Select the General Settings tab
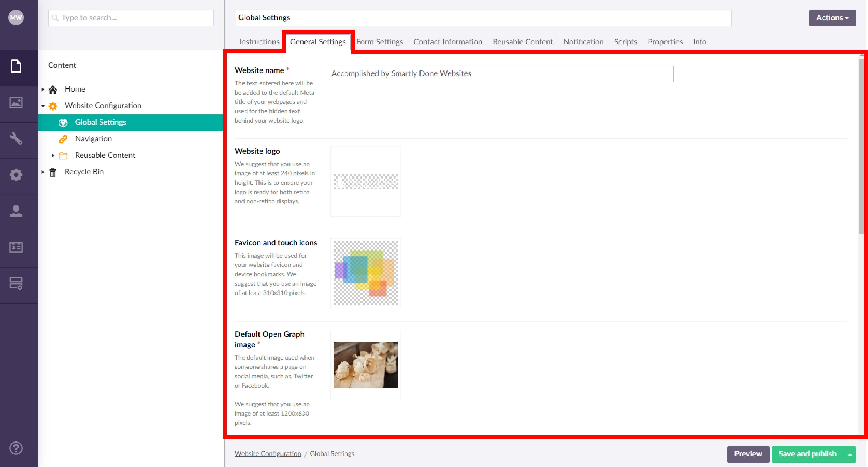Screen dimensions: 868x467 (318, 42)
